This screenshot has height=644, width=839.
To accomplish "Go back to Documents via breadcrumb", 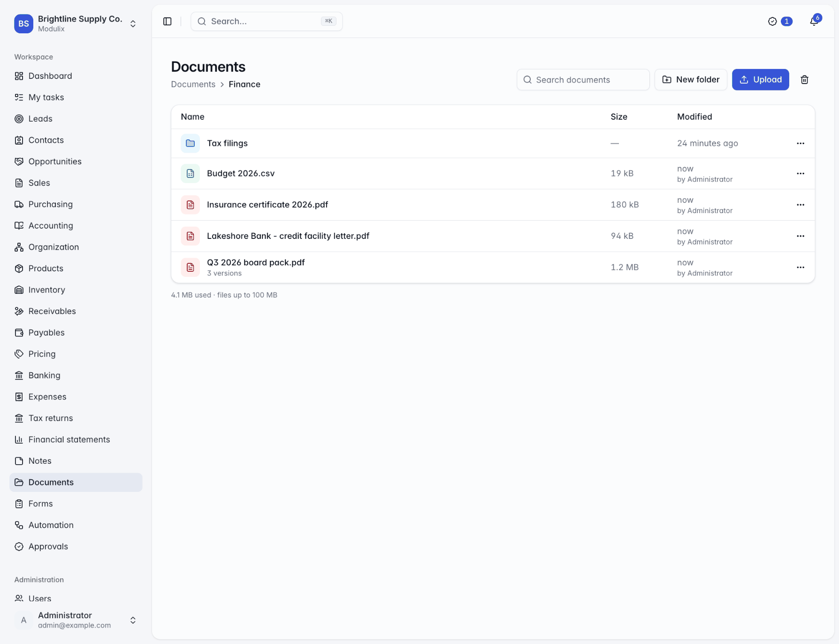I will point(193,84).
